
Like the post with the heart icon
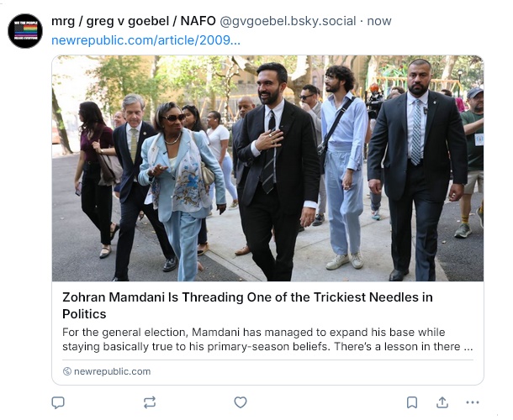tap(241, 402)
